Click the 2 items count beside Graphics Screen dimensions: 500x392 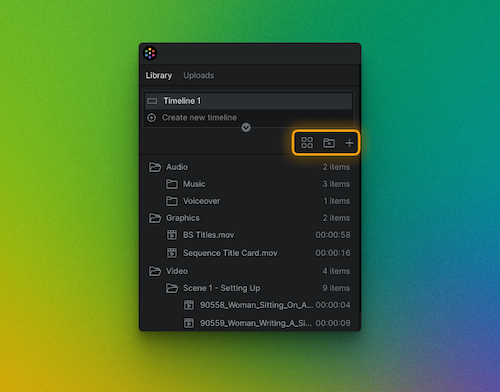point(336,218)
